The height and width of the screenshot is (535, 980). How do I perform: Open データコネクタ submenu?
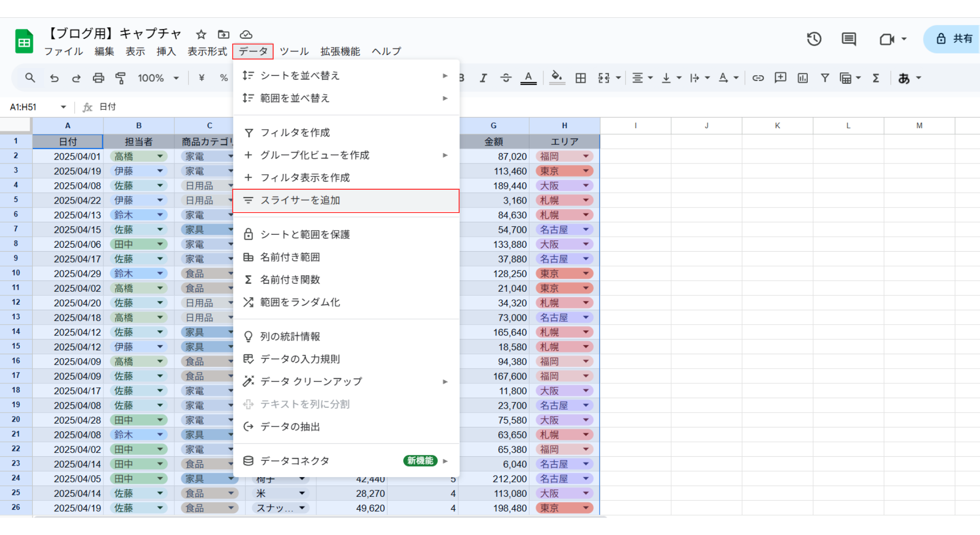(x=345, y=461)
